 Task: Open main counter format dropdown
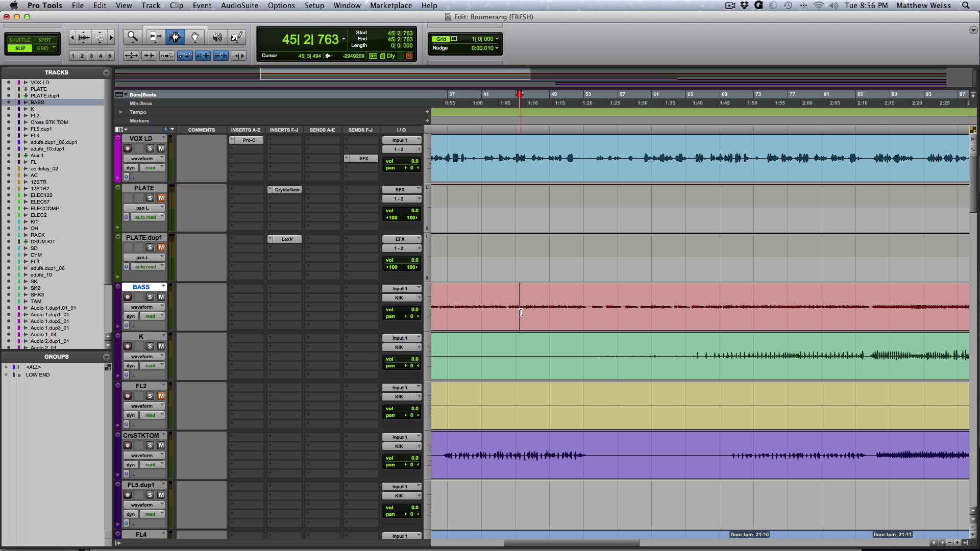344,39
